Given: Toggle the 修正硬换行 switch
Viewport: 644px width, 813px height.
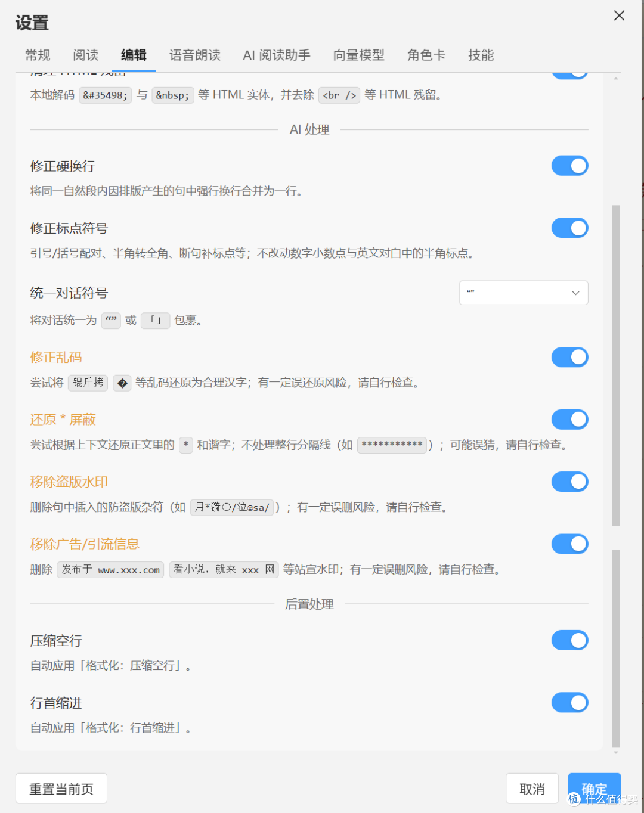Looking at the screenshot, I should [x=569, y=166].
